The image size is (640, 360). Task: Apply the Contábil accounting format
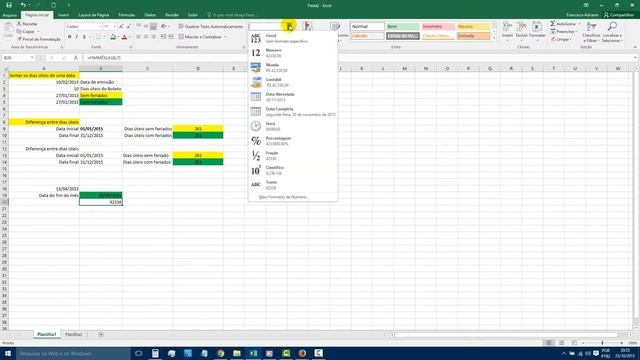[x=293, y=82]
